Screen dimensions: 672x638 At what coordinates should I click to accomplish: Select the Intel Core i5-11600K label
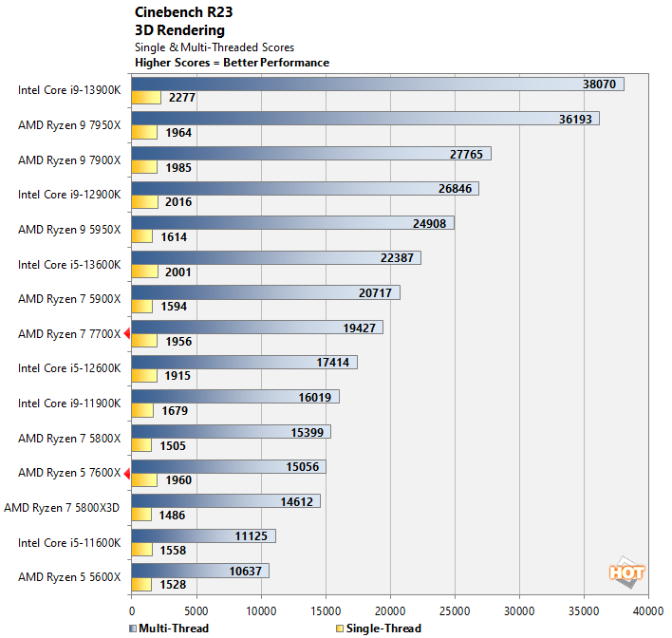[69, 543]
